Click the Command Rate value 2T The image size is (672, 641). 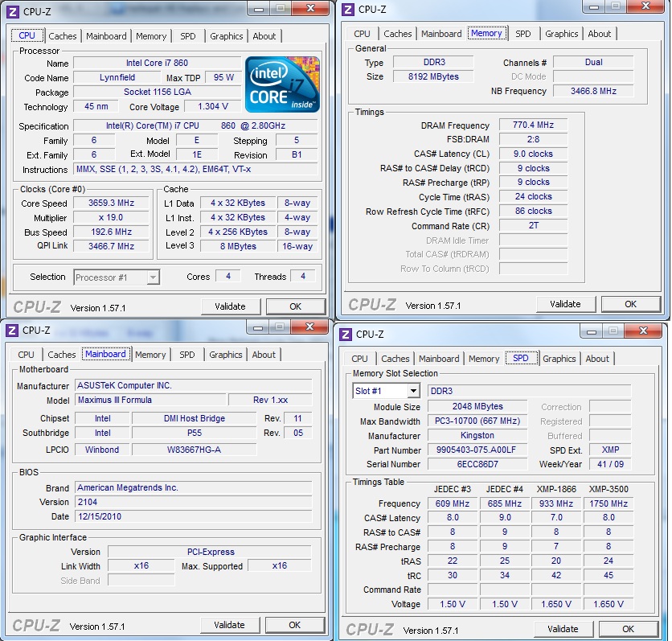point(533,225)
